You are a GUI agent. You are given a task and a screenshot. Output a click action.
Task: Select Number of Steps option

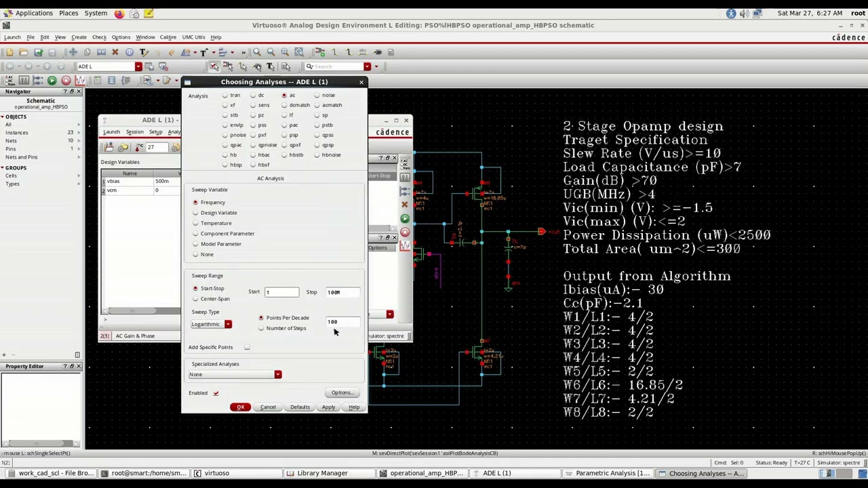point(261,329)
